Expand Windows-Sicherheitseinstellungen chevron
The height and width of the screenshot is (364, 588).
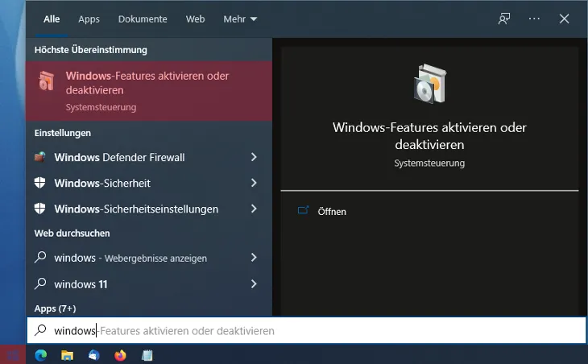(254, 209)
